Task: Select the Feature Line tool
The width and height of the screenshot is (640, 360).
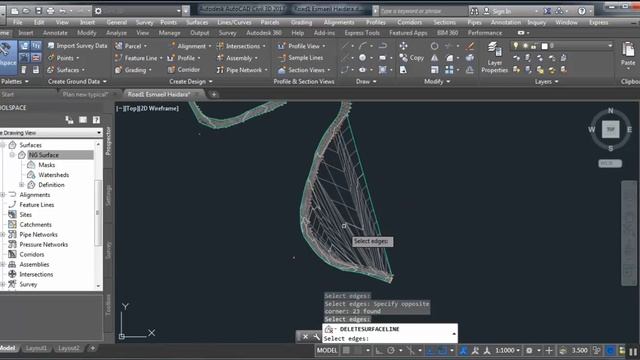Action: pyautogui.click(x=138, y=58)
